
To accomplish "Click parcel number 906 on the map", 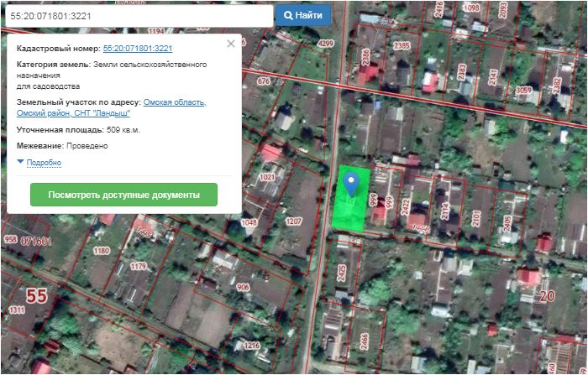I will click(x=244, y=288).
